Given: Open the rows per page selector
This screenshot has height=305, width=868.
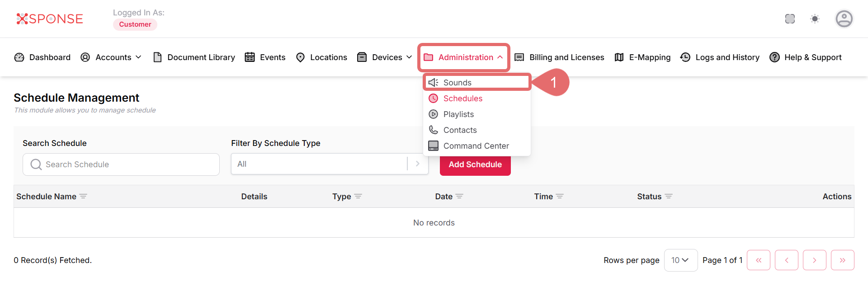Looking at the screenshot, I should point(680,260).
